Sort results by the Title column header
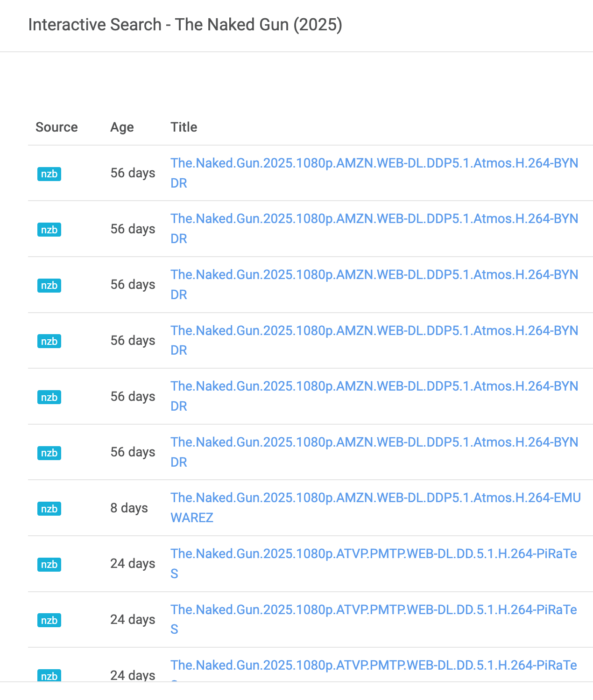593x700 pixels. click(x=184, y=127)
